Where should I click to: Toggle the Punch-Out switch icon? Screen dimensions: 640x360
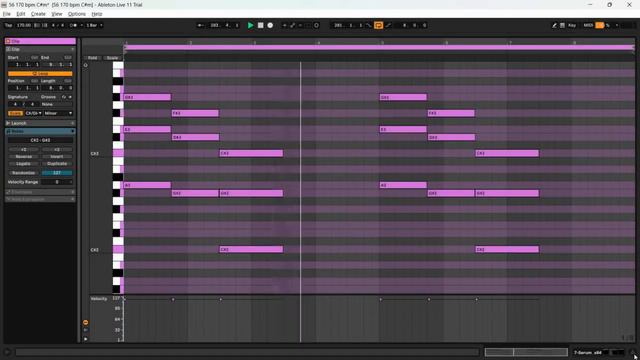pyautogui.click(x=388, y=25)
